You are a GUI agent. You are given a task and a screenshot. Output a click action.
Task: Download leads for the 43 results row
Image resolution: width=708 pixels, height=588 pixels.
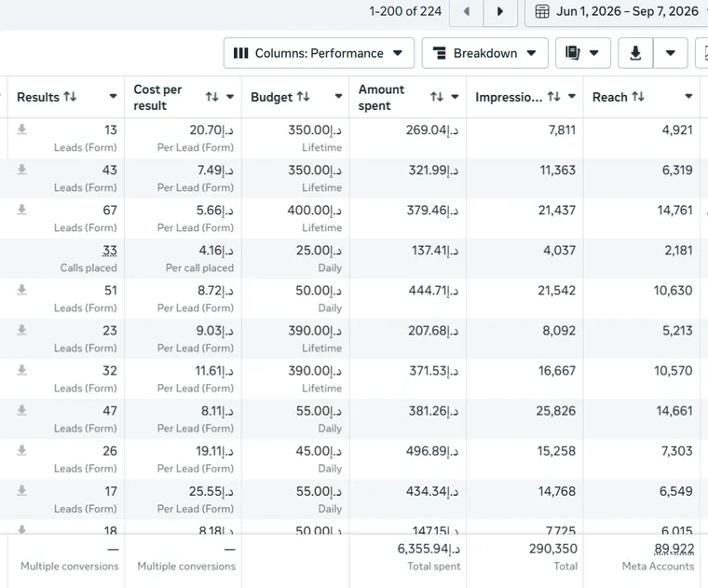[x=21, y=170]
